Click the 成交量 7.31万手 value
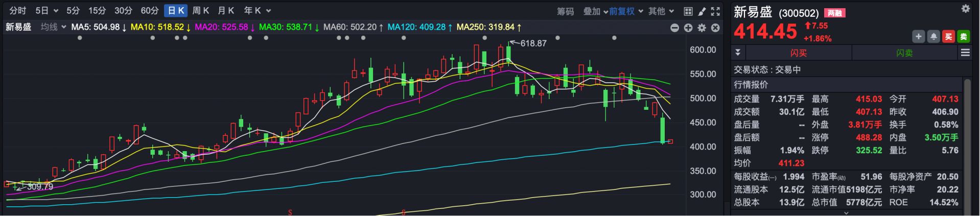980x216 pixels. tap(787, 99)
